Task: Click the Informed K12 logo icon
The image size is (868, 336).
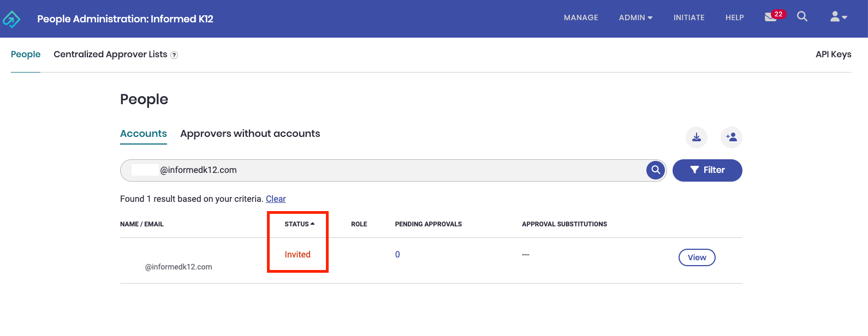Action: click(x=11, y=19)
